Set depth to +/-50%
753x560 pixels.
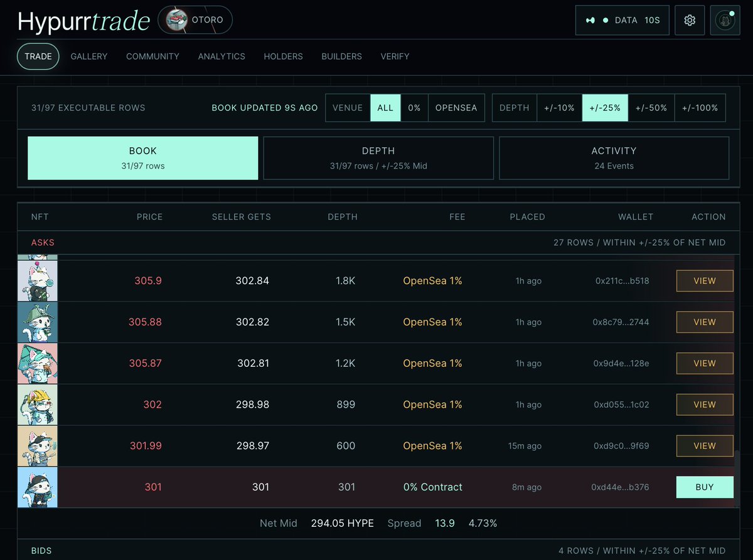[651, 108]
